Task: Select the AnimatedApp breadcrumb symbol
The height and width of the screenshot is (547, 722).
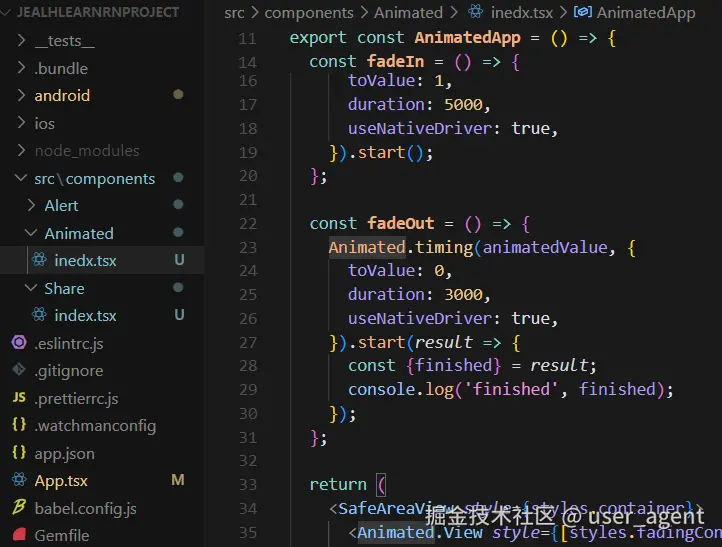Action: [x=646, y=13]
